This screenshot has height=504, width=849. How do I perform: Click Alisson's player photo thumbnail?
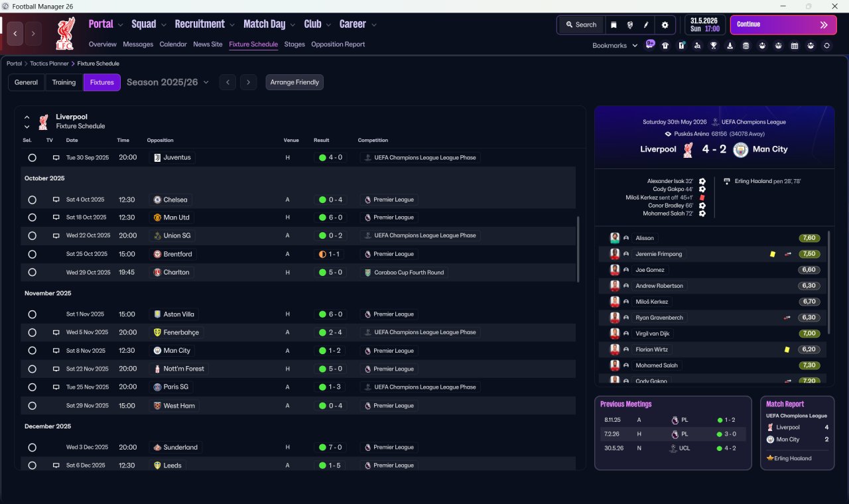click(x=615, y=238)
